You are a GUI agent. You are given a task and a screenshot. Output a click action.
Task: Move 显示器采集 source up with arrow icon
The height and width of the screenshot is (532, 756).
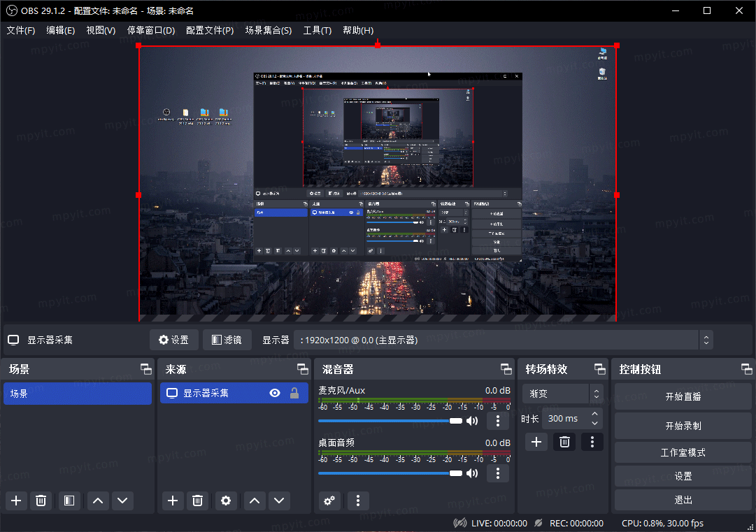pyautogui.click(x=253, y=501)
